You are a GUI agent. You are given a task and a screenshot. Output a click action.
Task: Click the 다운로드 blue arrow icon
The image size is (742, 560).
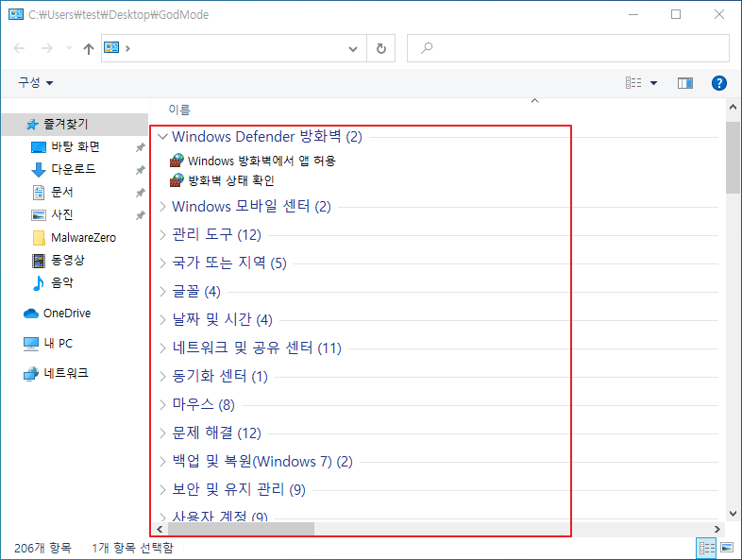point(39,169)
